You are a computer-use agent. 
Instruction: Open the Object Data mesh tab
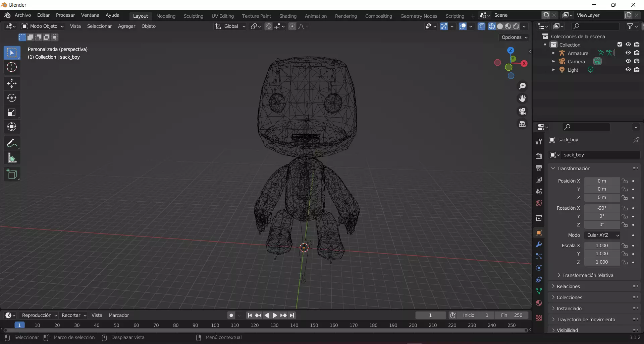point(539,291)
